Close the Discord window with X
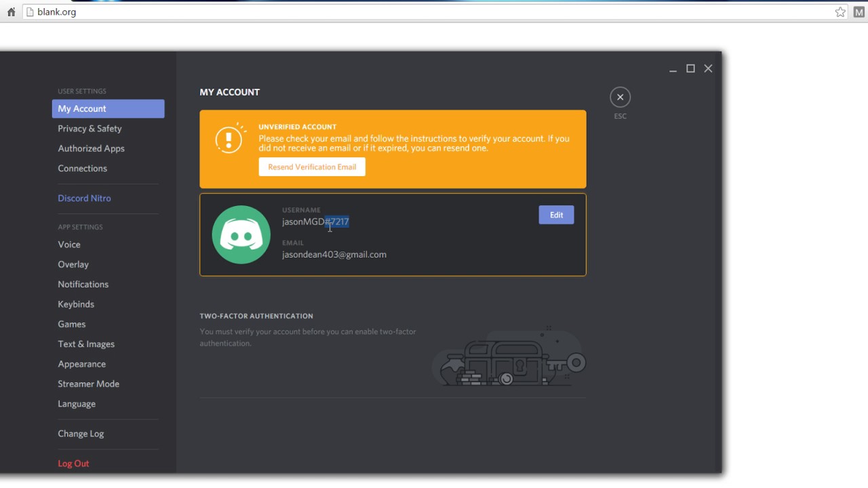Image resolution: width=868 pixels, height=488 pixels. pos(708,68)
